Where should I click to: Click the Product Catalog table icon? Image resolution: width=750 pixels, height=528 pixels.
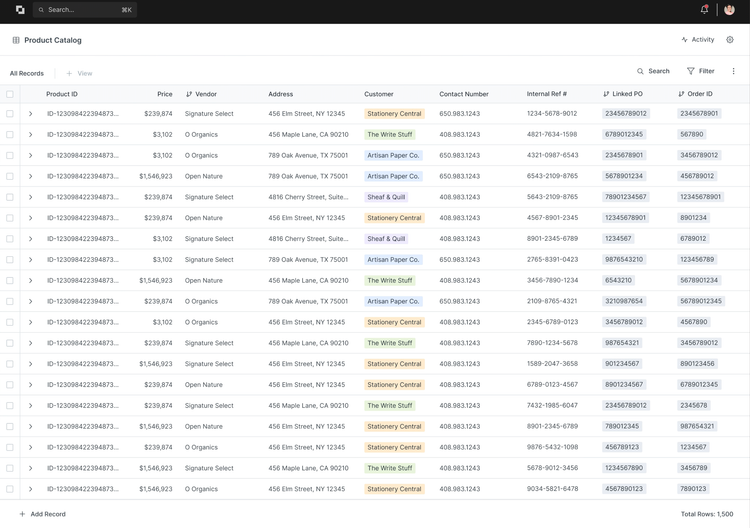(x=16, y=40)
